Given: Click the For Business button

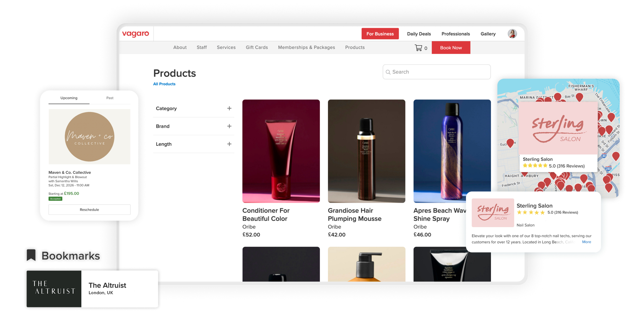Looking at the screenshot, I should tap(380, 34).
